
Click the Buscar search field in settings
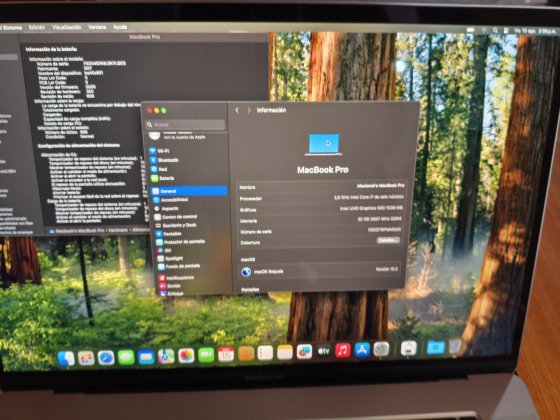pos(185,124)
